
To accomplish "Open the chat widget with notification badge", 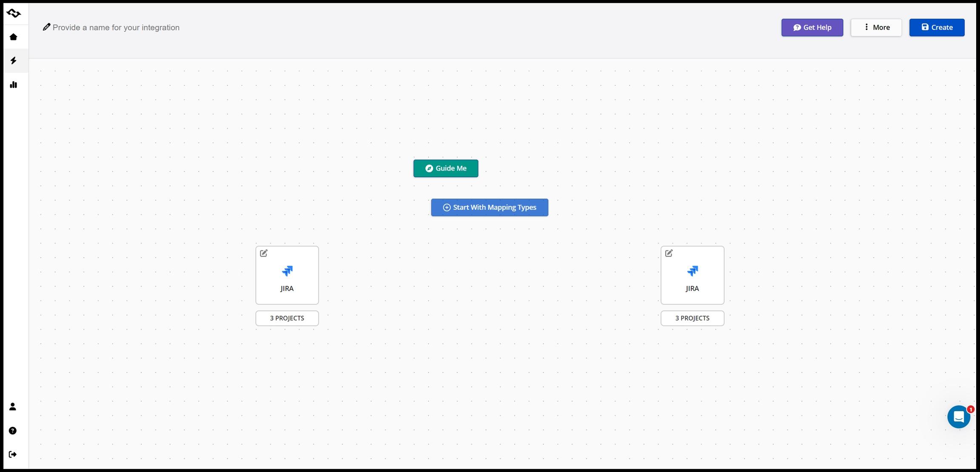I will 958,417.
